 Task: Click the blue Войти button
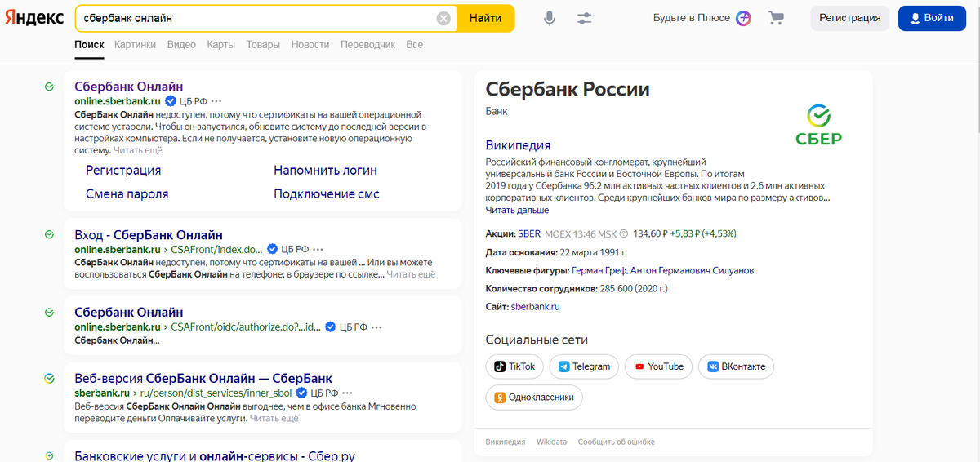coord(932,18)
